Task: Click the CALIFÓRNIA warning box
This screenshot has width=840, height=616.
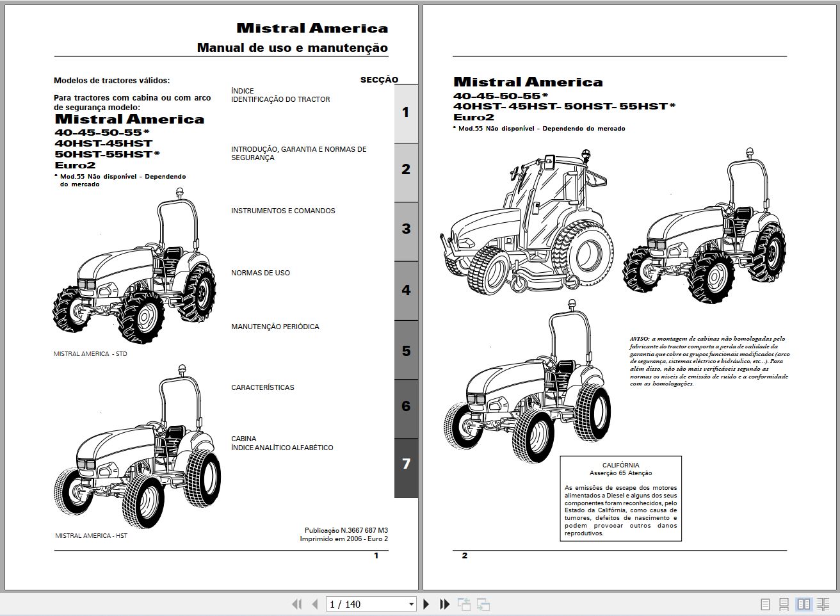Action: click(x=620, y=499)
